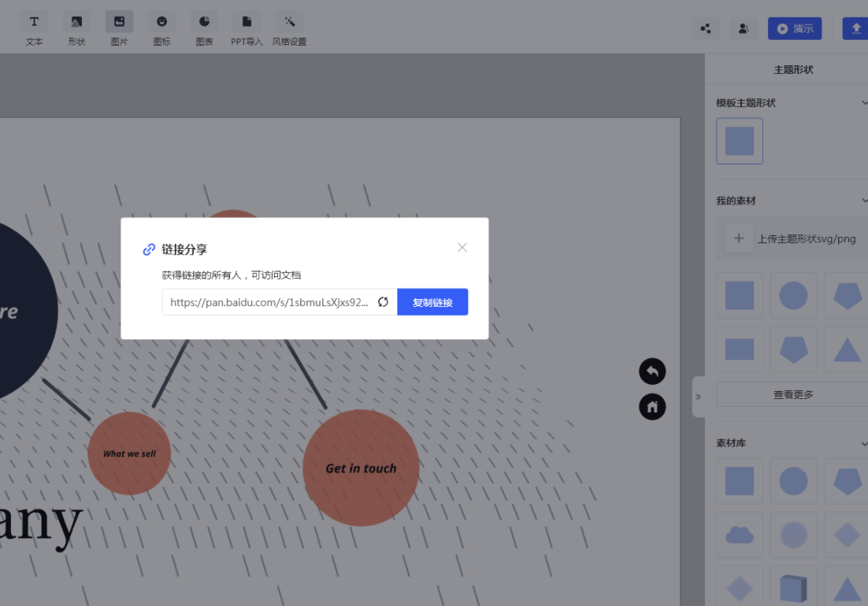Open PPT导入 import option
The height and width of the screenshot is (606, 868).
247,29
